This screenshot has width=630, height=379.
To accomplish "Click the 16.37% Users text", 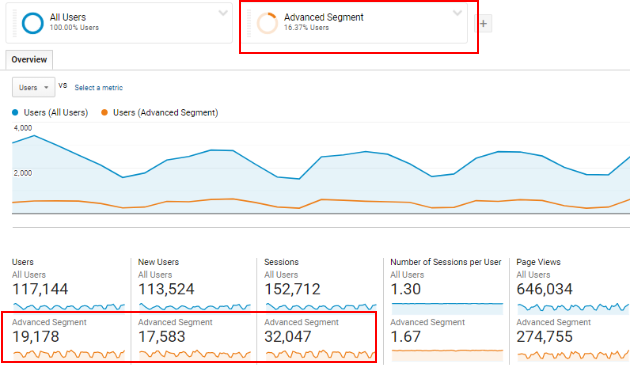I will (306, 27).
